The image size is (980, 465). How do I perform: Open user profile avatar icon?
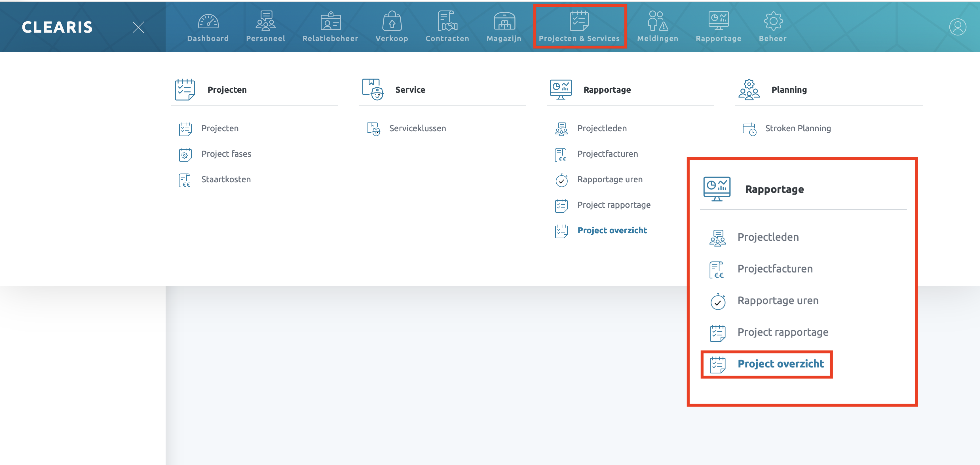point(957,27)
